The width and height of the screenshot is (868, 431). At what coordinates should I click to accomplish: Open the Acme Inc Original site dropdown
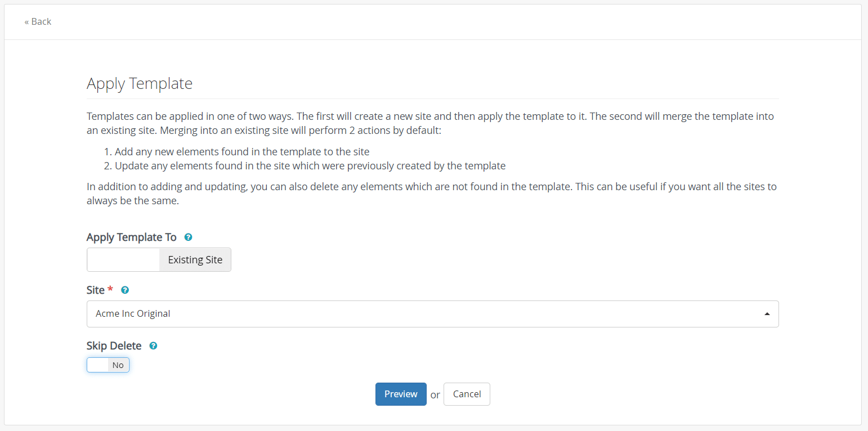point(432,314)
